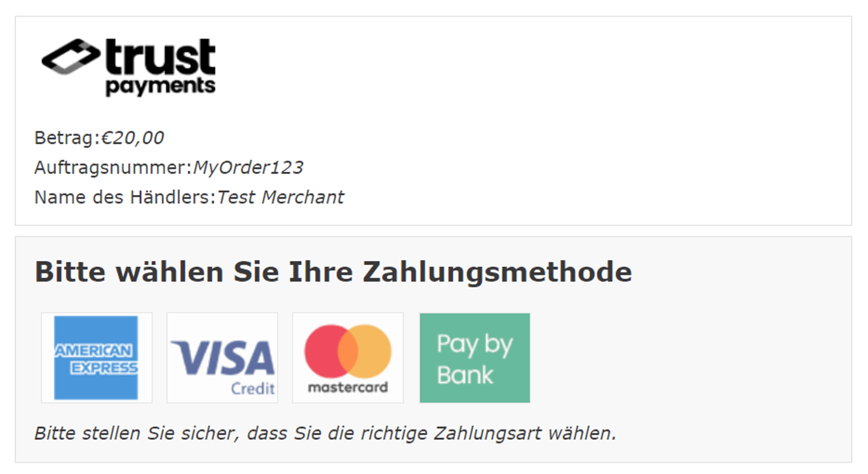Screen dimensions: 868x474
Task: Click the diamond symbol in Trust Payments logo
Action: click(x=71, y=57)
